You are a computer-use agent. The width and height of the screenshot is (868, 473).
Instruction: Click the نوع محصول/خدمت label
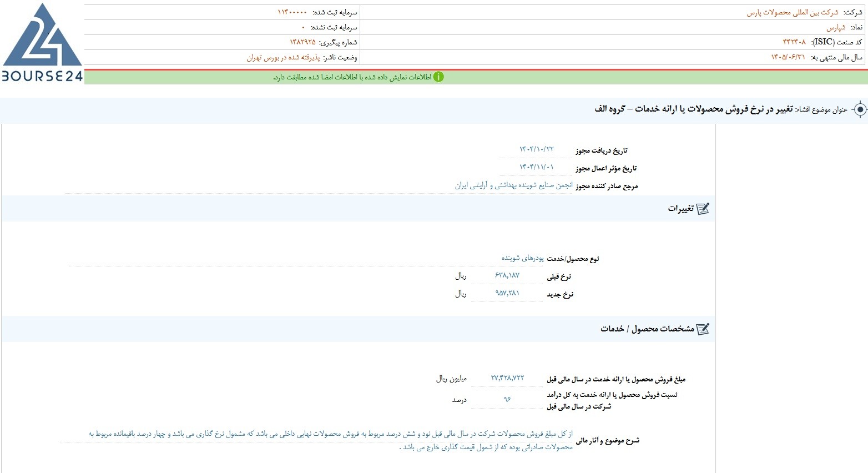coord(573,259)
